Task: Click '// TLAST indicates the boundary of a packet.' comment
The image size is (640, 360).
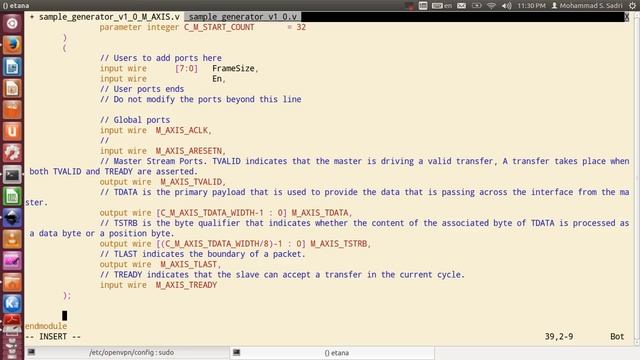Action: (202, 254)
